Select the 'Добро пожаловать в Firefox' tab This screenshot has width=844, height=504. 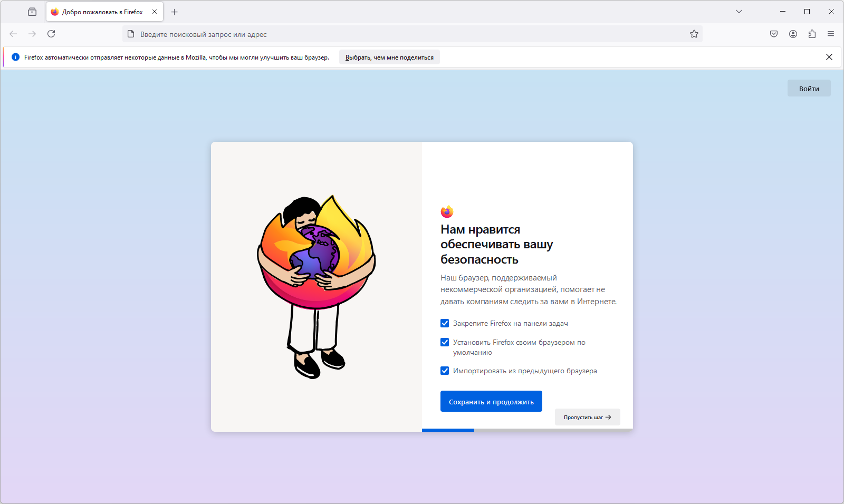(104, 12)
